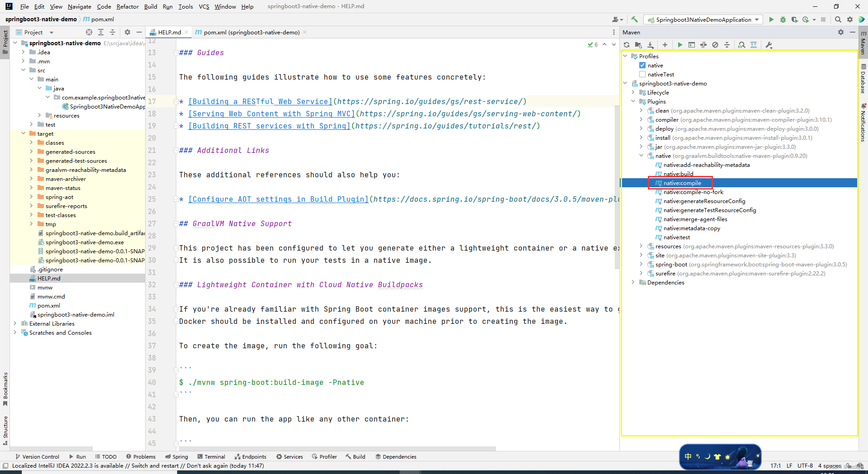Screen dimensions: 868x474
Task: Click Generate Sources and Update Folders icon
Action: (638, 45)
